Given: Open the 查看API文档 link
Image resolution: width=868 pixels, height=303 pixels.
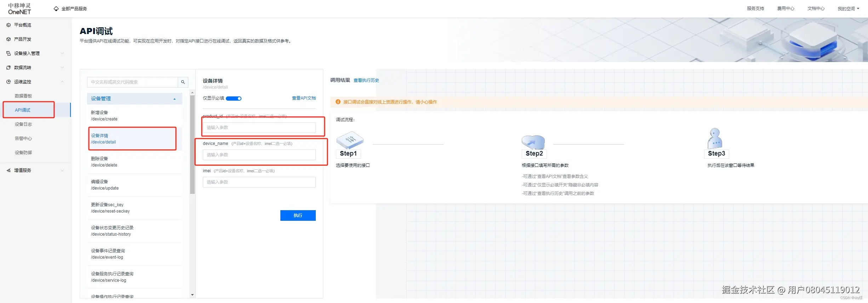Looking at the screenshot, I should (304, 98).
